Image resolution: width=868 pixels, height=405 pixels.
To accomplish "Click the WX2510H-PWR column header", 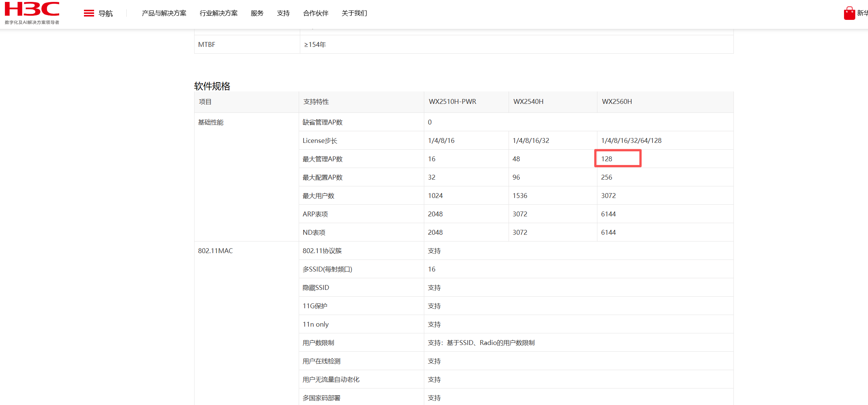I will pos(452,102).
